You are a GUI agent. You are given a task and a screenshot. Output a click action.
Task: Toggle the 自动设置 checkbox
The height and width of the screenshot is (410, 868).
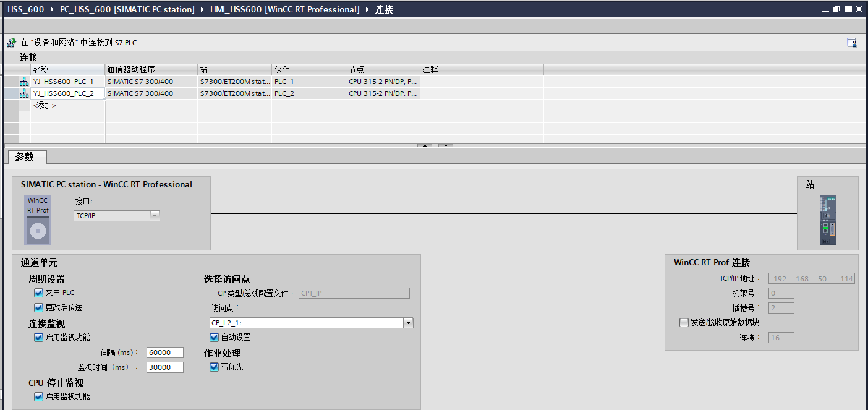(x=215, y=337)
